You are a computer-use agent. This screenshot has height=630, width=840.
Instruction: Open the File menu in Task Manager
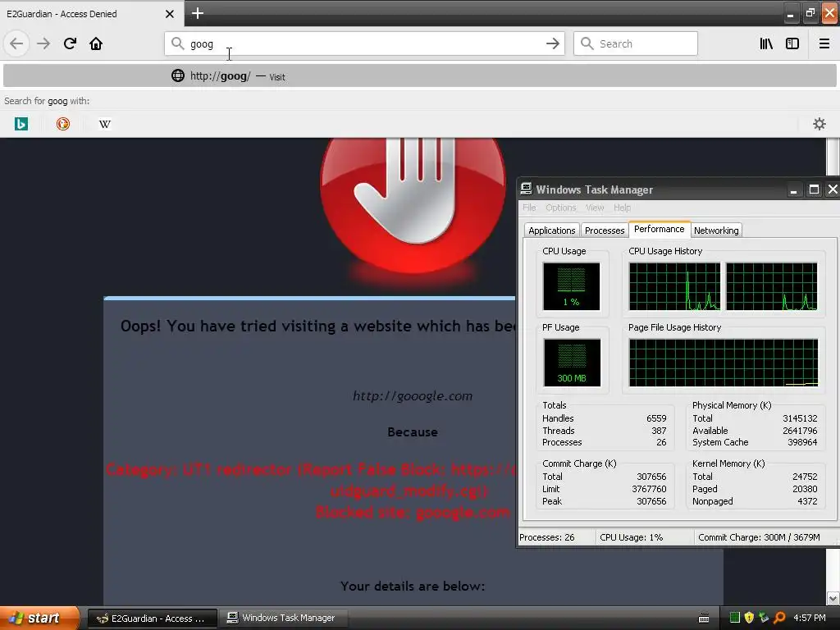coord(529,208)
